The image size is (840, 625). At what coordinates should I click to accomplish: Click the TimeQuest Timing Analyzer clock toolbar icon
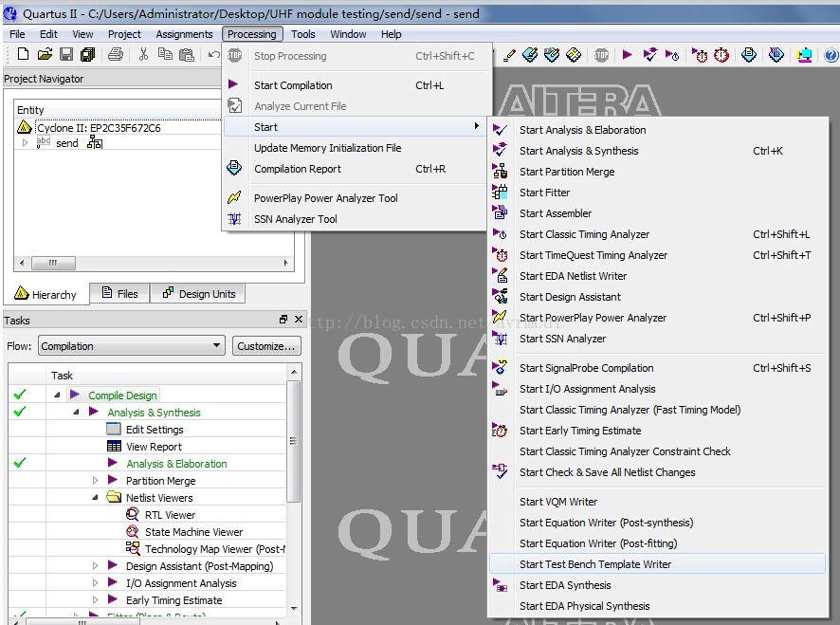[721, 55]
